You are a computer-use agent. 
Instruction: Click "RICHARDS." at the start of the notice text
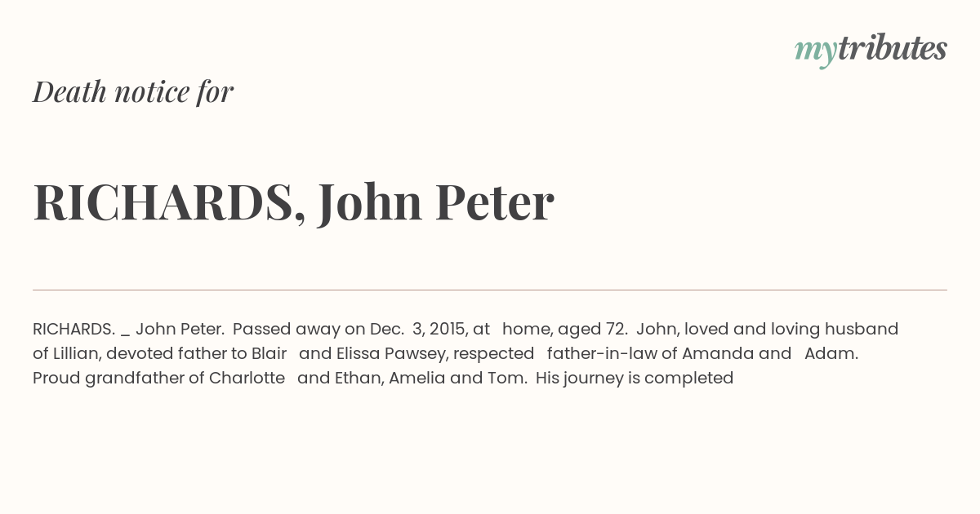click(73, 329)
